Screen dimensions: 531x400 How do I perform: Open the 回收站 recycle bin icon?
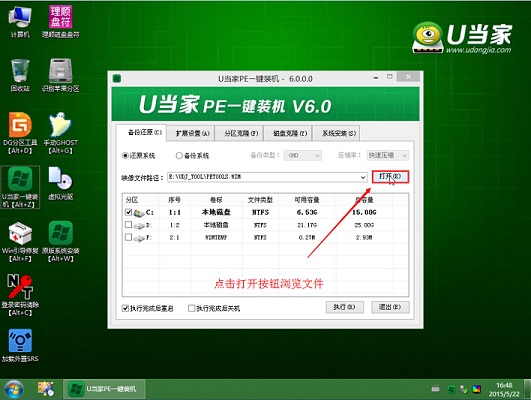pos(20,75)
